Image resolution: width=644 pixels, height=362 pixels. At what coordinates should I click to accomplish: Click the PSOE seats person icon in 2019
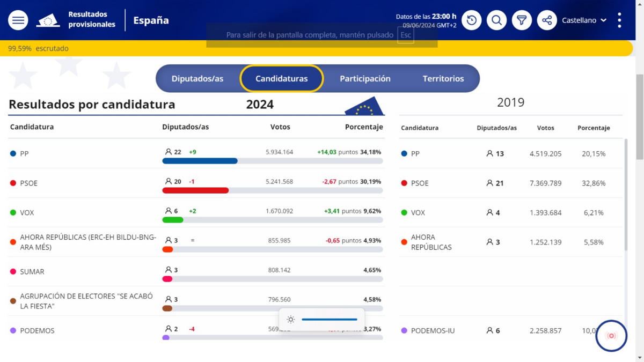[x=489, y=183]
